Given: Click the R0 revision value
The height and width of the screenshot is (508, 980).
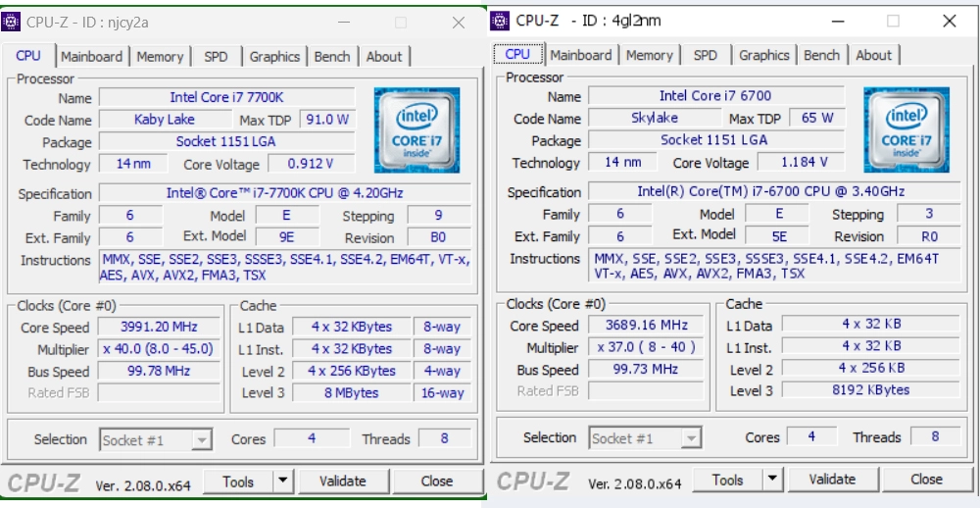Looking at the screenshot, I should pos(929,235).
